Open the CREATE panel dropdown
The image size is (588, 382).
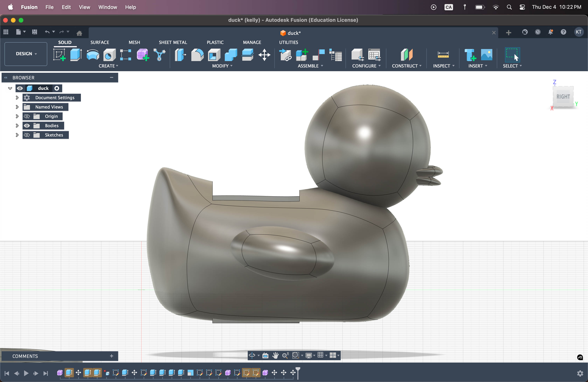click(108, 66)
